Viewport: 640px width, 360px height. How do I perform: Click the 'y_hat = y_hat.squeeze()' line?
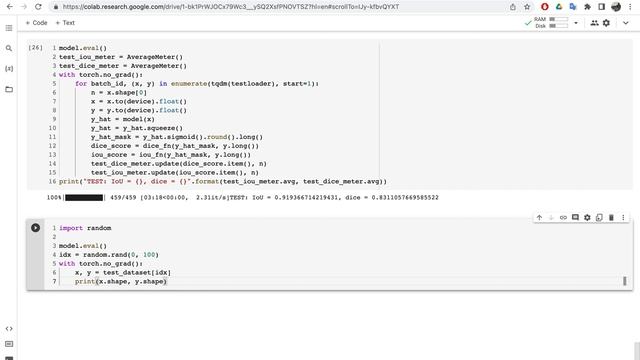[x=137, y=128]
